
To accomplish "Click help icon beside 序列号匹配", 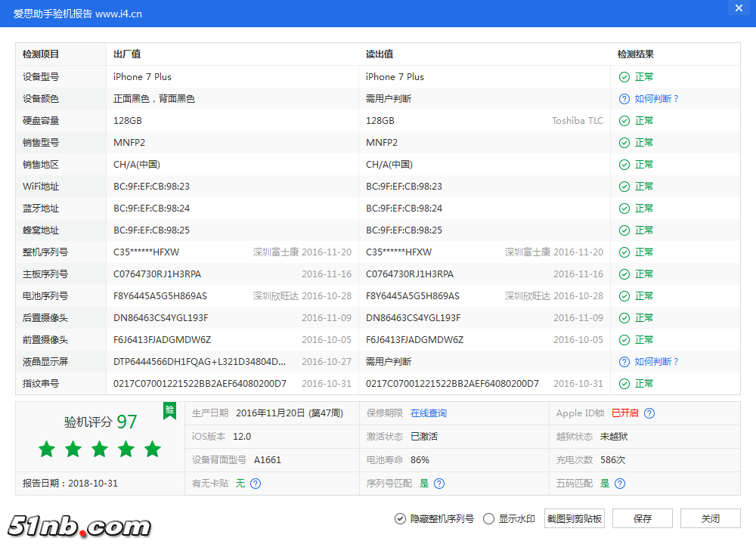I will tap(439, 484).
